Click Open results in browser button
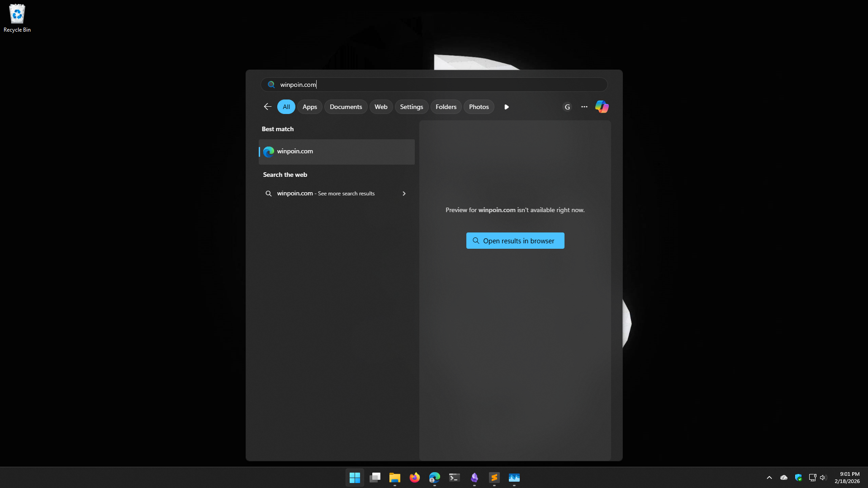The width and height of the screenshot is (868, 488). tap(515, 241)
